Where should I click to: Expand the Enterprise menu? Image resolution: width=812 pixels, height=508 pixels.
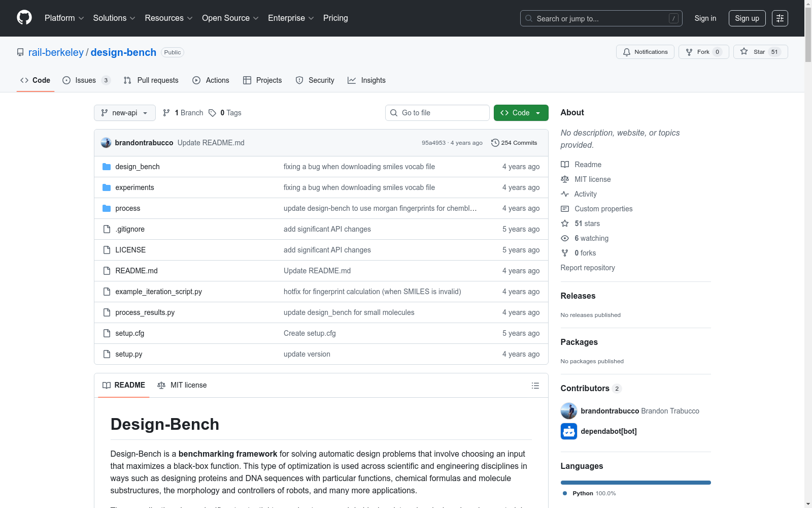(291, 18)
